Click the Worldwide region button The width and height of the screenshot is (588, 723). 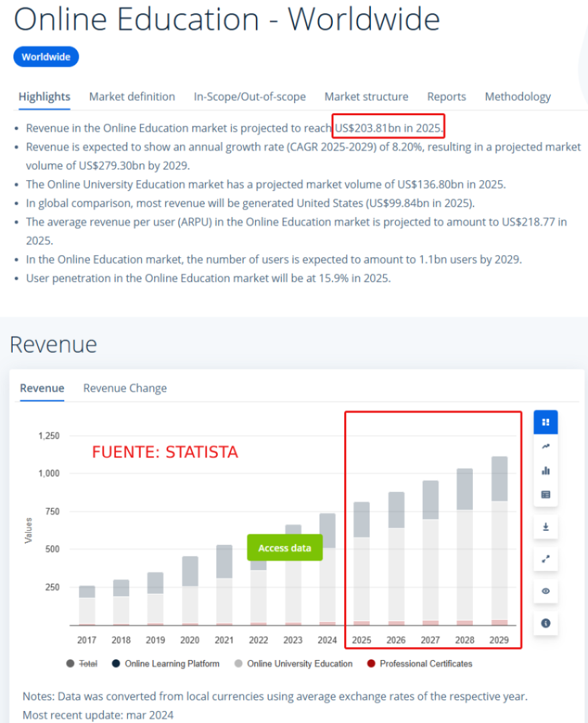(46, 57)
